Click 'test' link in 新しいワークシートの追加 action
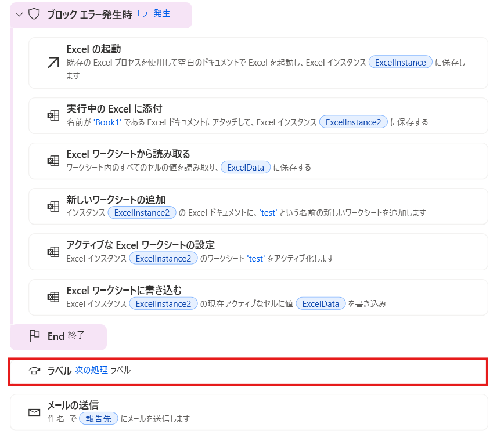 click(268, 213)
